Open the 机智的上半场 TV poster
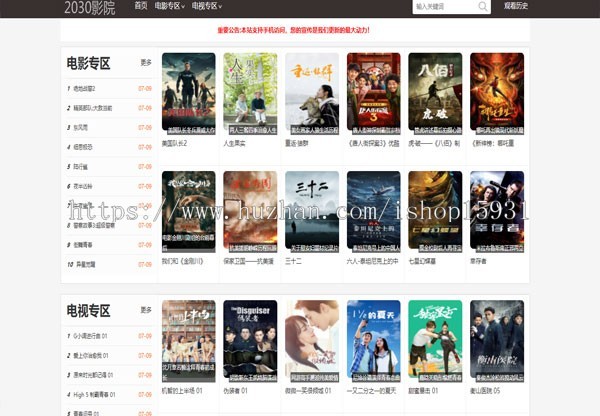Viewport: 600px width, 416px height. tap(188, 341)
